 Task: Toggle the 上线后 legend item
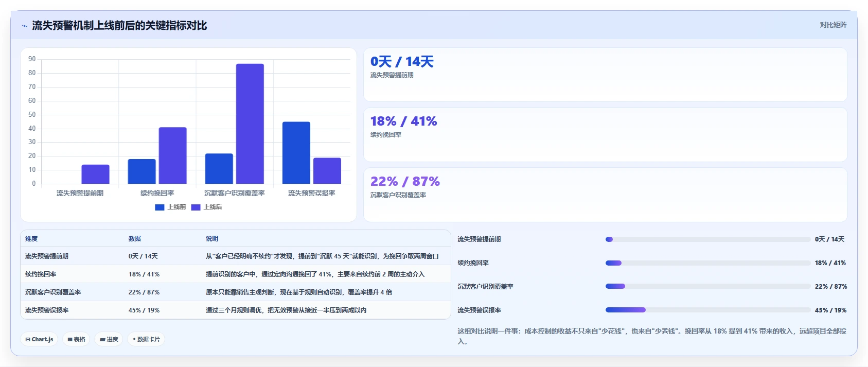pyautogui.click(x=207, y=207)
